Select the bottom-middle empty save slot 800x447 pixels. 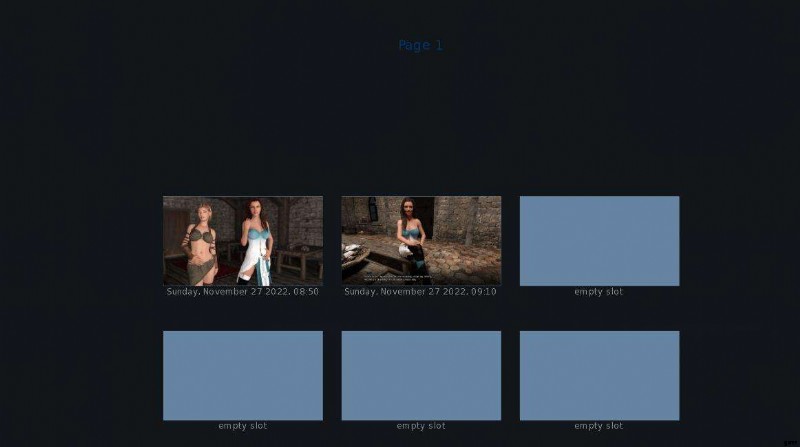[421, 375]
